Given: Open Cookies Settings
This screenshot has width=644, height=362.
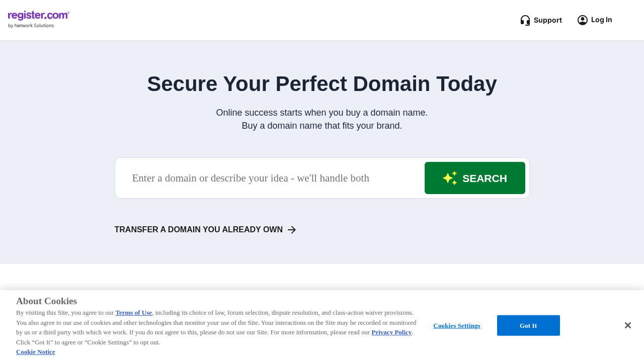Looking at the screenshot, I should coord(456,326).
